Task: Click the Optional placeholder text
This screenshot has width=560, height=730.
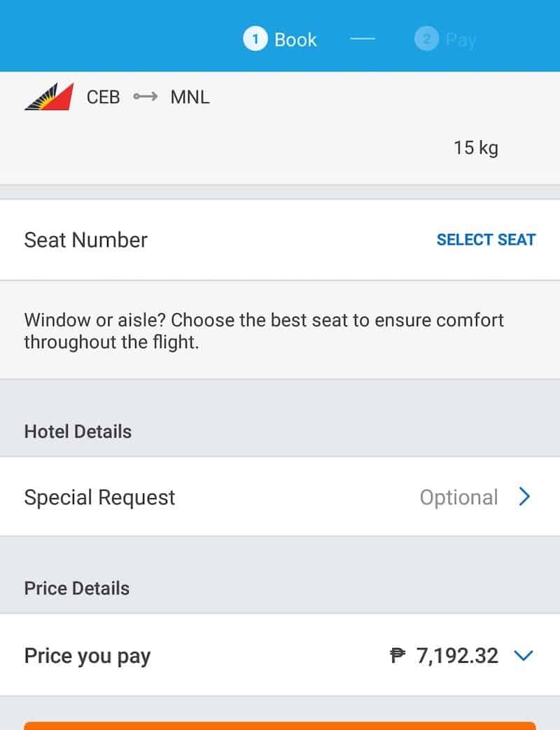Action: 458,497
